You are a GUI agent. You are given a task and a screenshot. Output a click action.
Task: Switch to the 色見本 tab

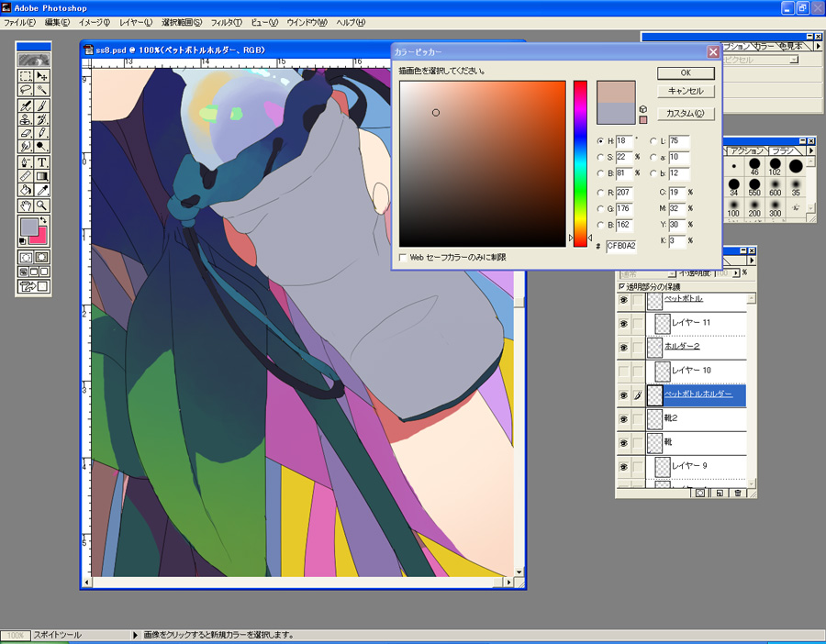tap(790, 47)
